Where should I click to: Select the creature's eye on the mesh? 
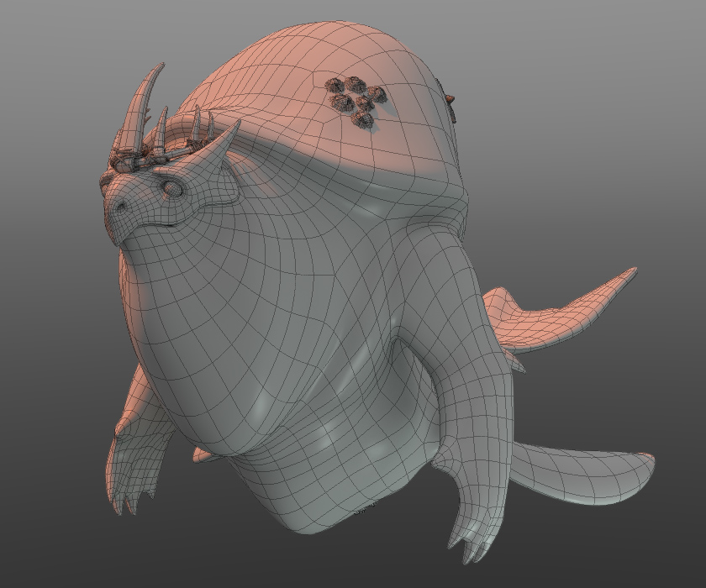point(172,188)
